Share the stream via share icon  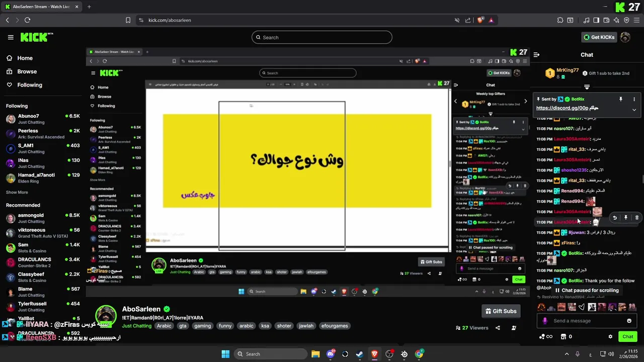(498, 328)
